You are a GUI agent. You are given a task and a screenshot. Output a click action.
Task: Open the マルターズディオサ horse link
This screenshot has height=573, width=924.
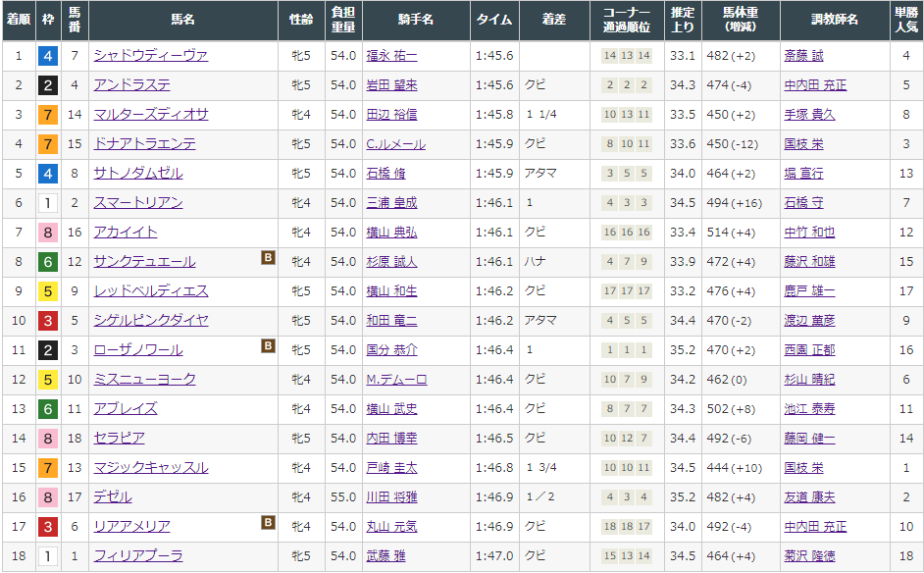click(150, 115)
